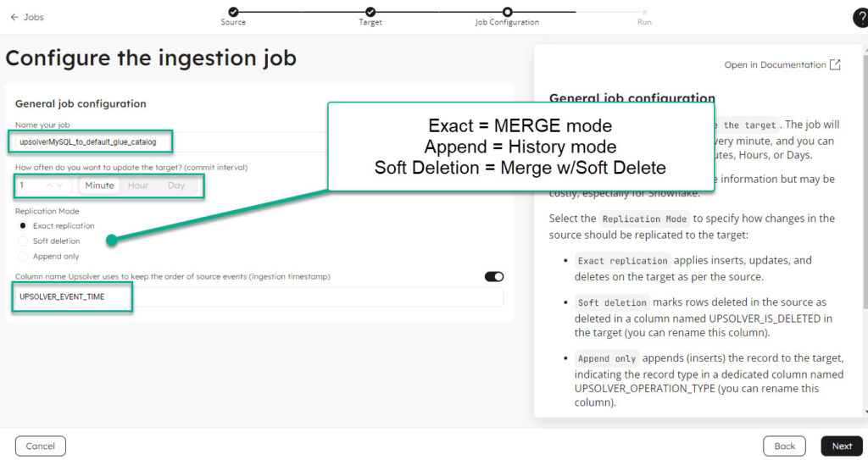Viewport: 868px width, 460px height.
Task: Open the Open in Documentation link
Action: [775, 64]
